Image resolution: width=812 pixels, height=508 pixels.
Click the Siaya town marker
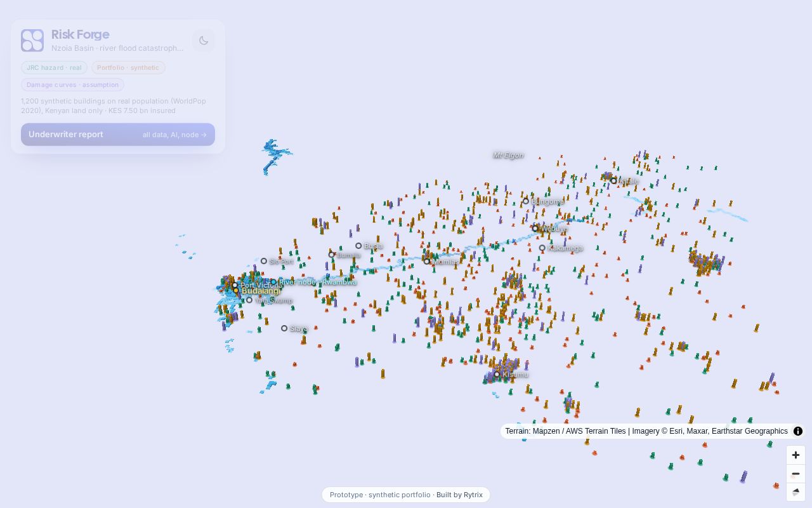click(x=284, y=328)
